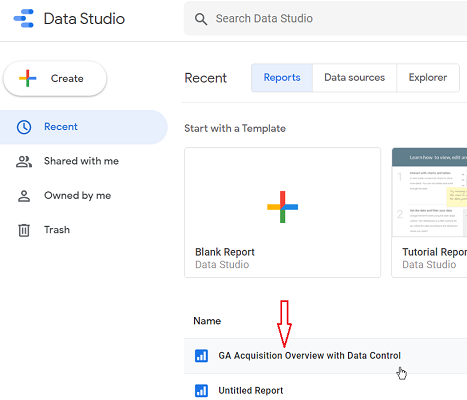Click the person icon for Owned by me
Screen dimensions: 467x400
pos(24,196)
